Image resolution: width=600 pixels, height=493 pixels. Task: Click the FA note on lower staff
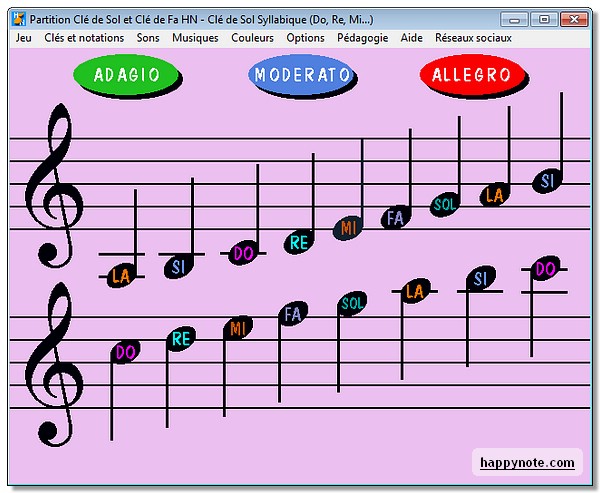pyautogui.click(x=293, y=314)
